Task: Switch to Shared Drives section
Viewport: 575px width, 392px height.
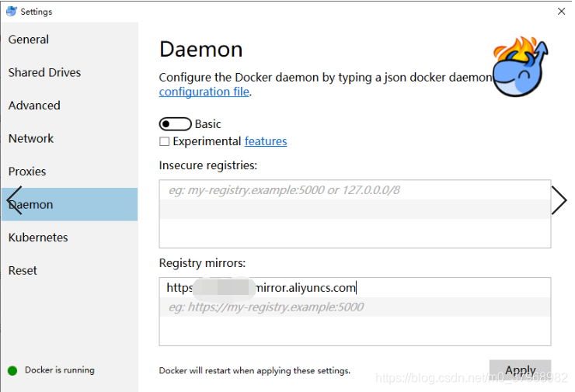Action: tap(44, 72)
